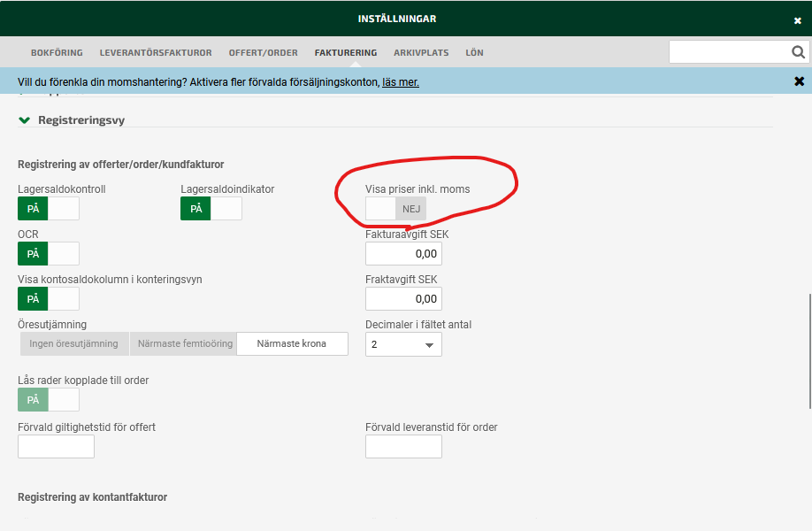812x531 pixels.
Task: Choose Närmaste femtioöring rounding
Action: [183, 344]
